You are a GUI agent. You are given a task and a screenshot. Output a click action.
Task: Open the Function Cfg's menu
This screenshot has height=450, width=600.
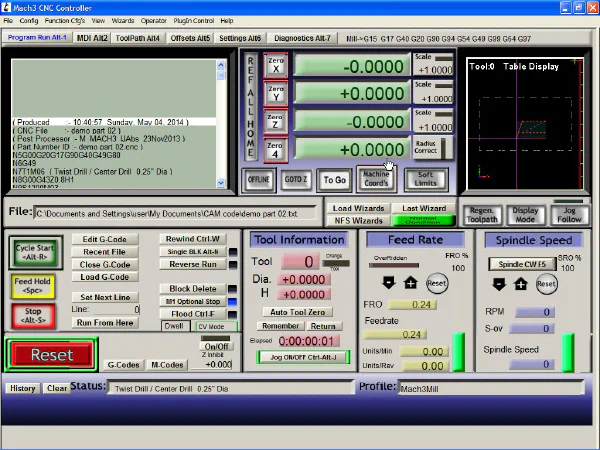pyautogui.click(x=65, y=21)
